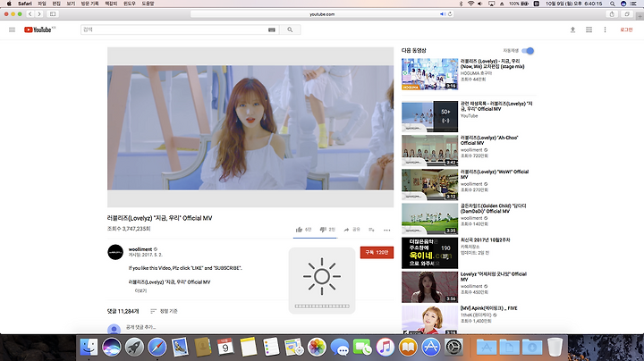Open the 책갈피 menu
Viewport: 644px width, 361px height.
pyautogui.click(x=111, y=4)
